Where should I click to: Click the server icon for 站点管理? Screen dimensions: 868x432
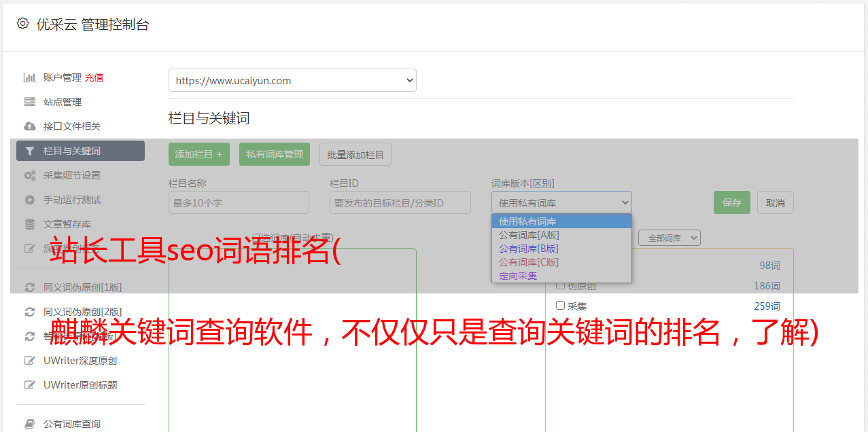(30, 102)
